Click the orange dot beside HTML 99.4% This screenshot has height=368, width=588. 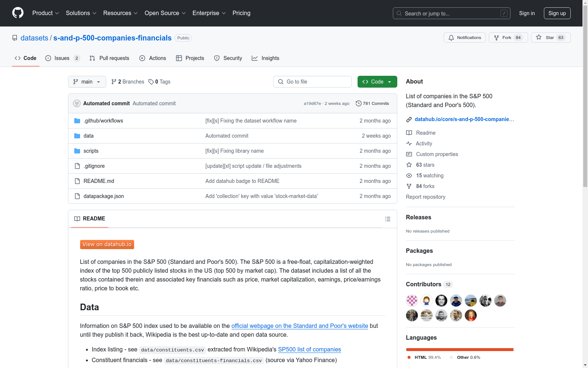pyautogui.click(x=409, y=357)
